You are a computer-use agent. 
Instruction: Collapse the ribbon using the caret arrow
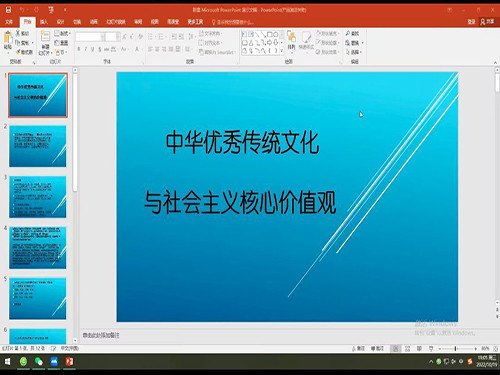pos(495,62)
